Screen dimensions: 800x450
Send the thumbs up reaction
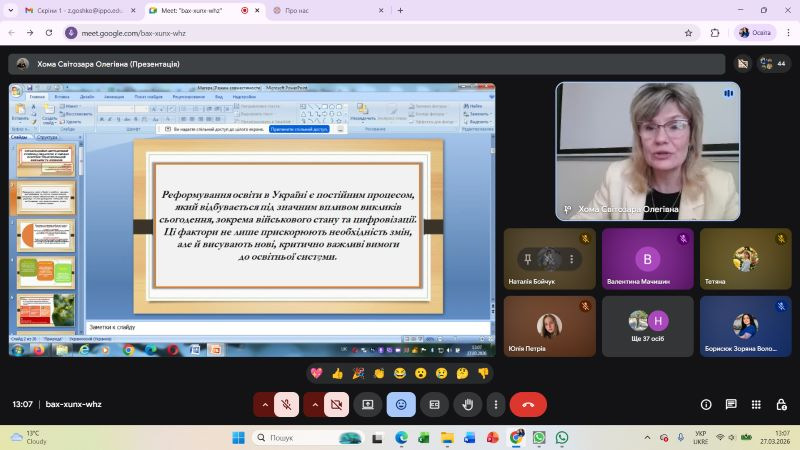click(337, 373)
